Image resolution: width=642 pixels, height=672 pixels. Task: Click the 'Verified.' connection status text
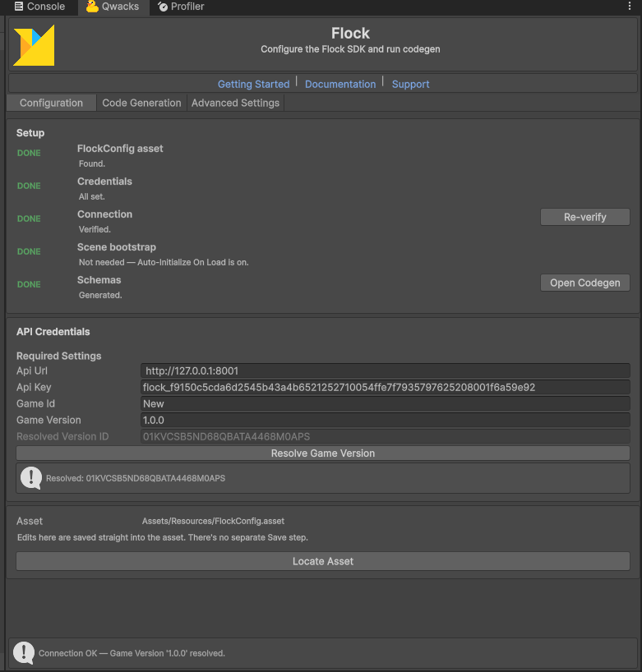[x=95, y=229]
